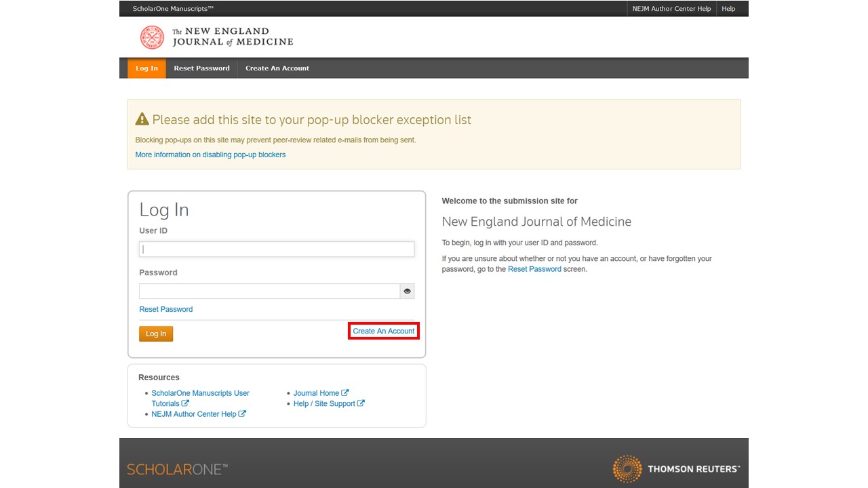Click the Thomson Reuters logo icon

click(627, 468)
